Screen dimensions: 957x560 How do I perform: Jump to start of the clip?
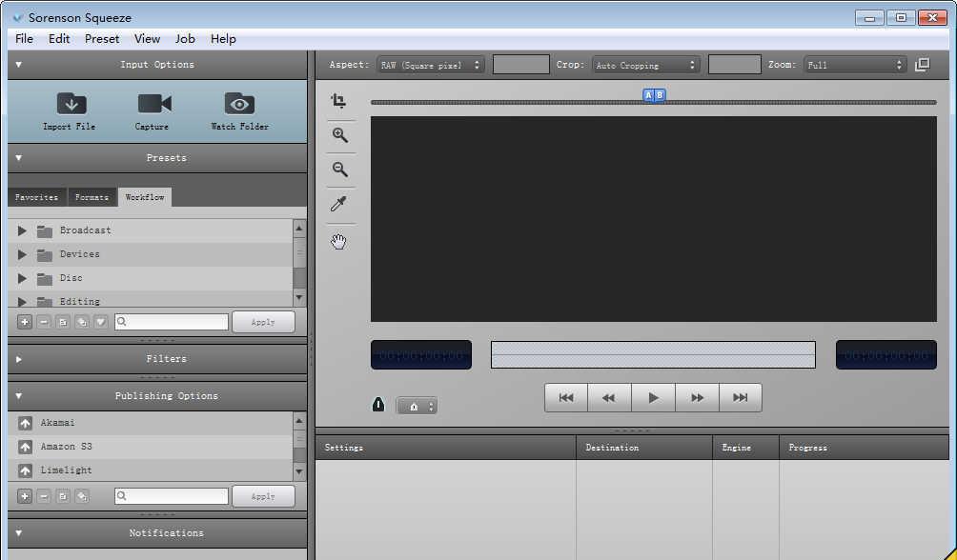pyautogui.click(x=566, y=398)
